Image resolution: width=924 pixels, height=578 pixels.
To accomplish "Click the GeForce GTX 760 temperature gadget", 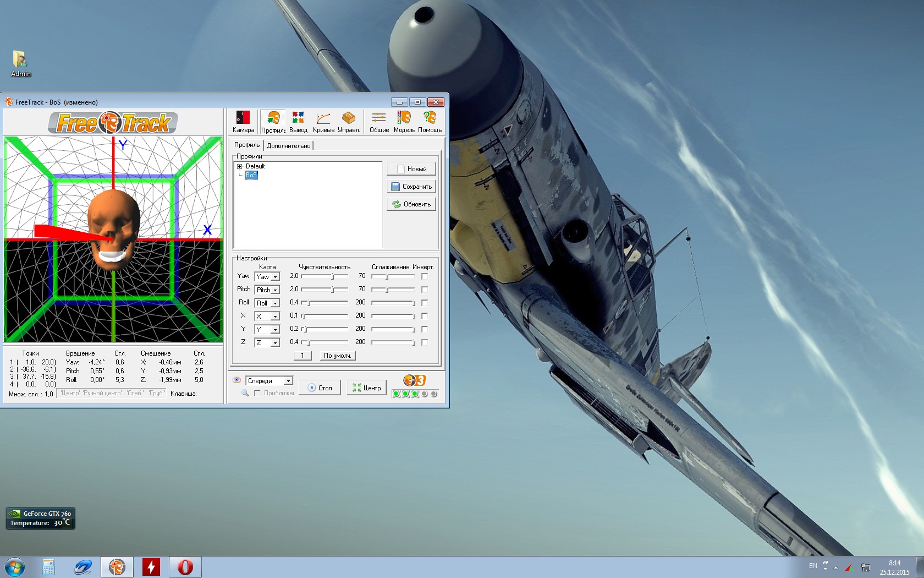I will [x=40, y=519].
